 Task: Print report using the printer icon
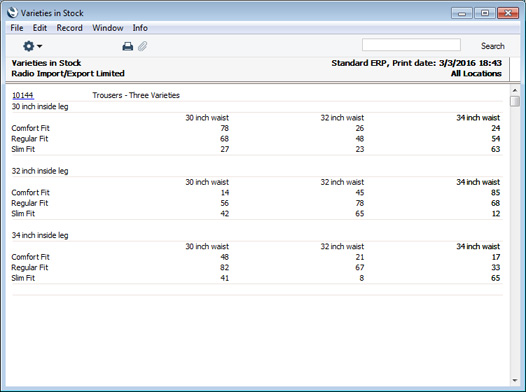(127, 46)
